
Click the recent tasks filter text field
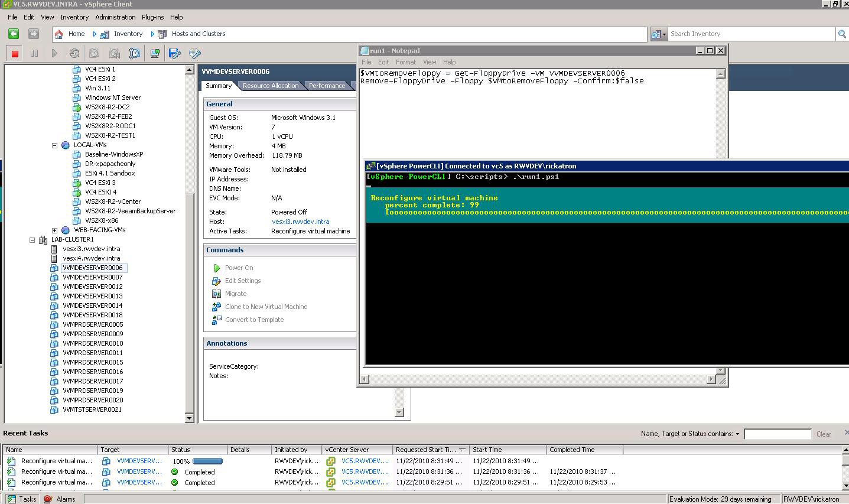click(x=778, y=434)
